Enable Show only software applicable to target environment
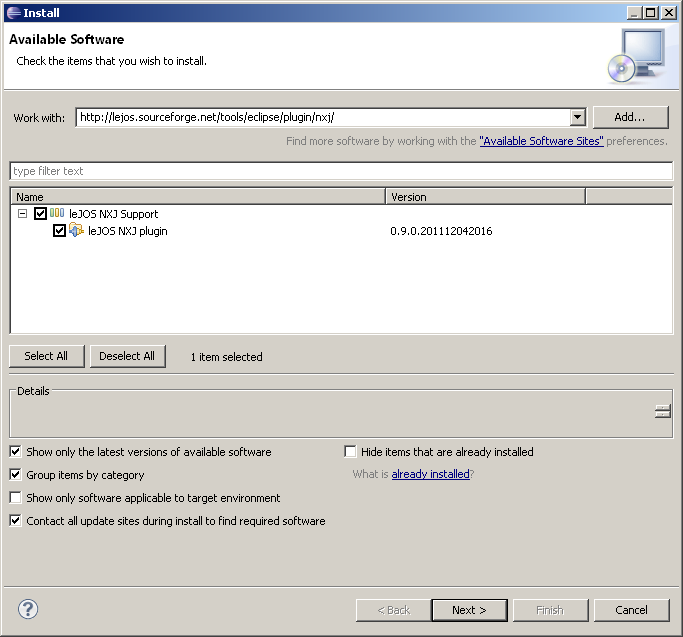This screenshot has height=637, width=683. [15, 497]
